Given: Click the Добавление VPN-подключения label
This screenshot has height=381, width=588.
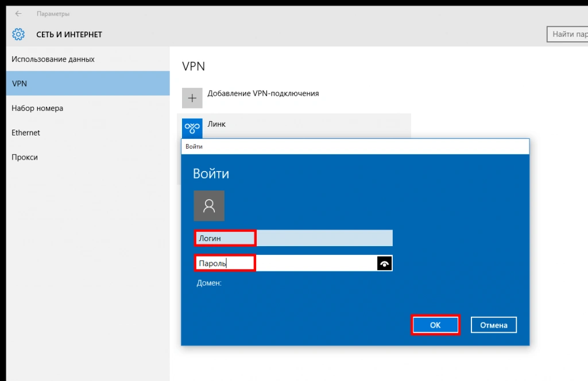Looking at the screenshot, I should [263, 93].
